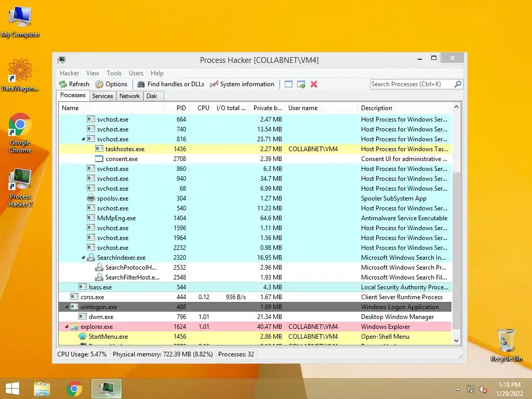Click the search magnifier icon
Viewport: 532px width, 399px height.
pyautogui.click(x=458, y=84)
